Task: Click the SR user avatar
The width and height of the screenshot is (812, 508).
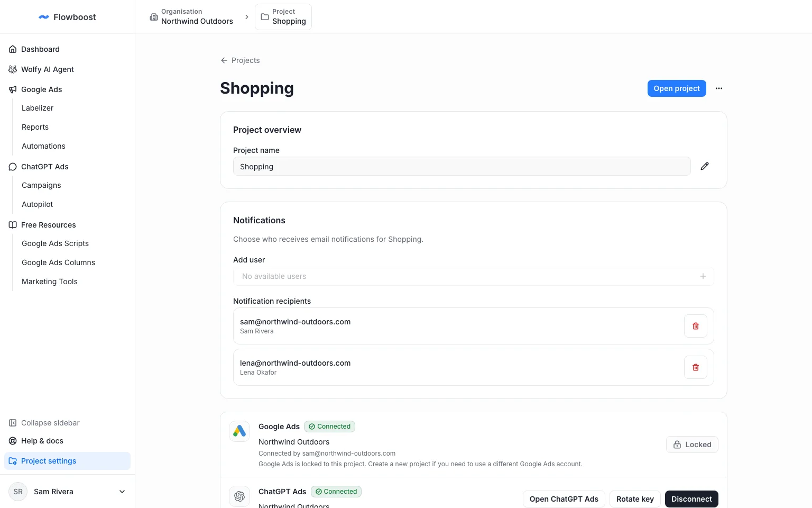Action: pyautogui.click(x=18, y=492)
